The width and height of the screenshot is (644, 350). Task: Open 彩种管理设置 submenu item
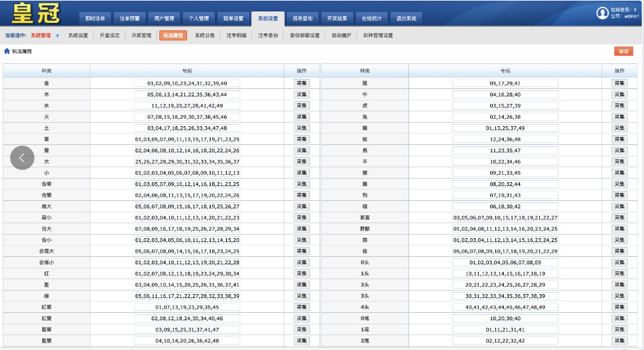click(377, 36)
